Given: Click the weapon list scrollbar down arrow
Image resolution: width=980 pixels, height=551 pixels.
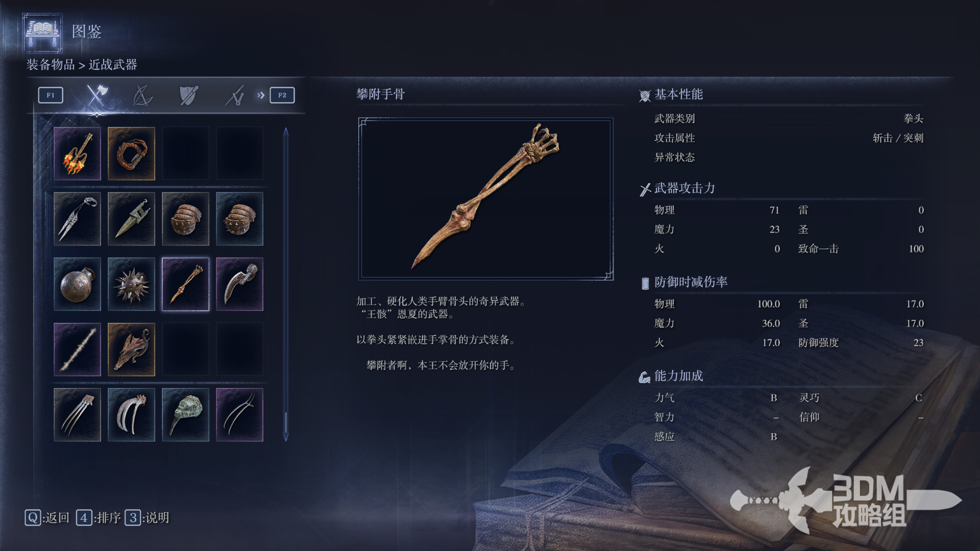Looking at the screenshot, I should pos(286,437).
